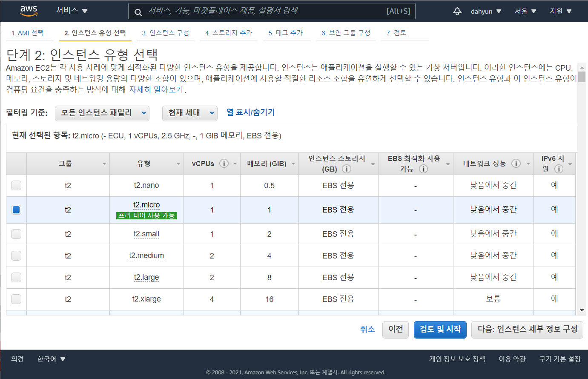Select the t2.small row checkbox

pos(16,234)
